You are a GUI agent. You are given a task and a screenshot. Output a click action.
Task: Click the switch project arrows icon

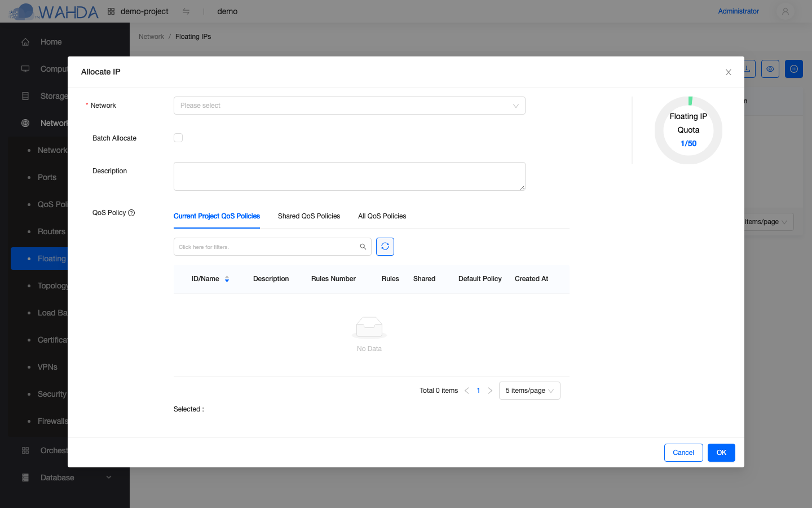click(186, 11)
